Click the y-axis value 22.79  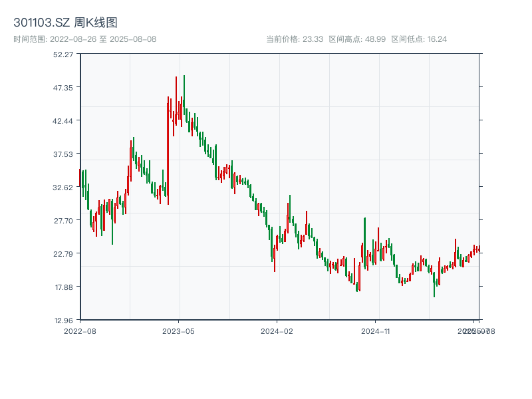[x=63, y=254]
